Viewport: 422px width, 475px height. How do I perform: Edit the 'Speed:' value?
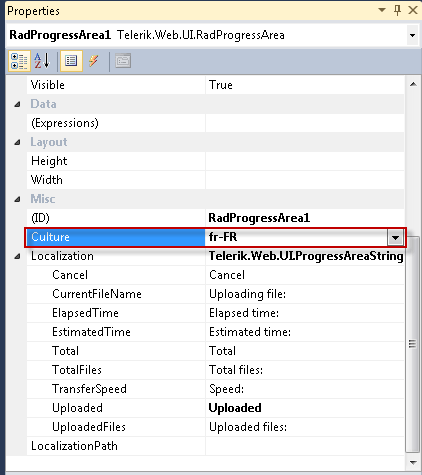point(305,389)
